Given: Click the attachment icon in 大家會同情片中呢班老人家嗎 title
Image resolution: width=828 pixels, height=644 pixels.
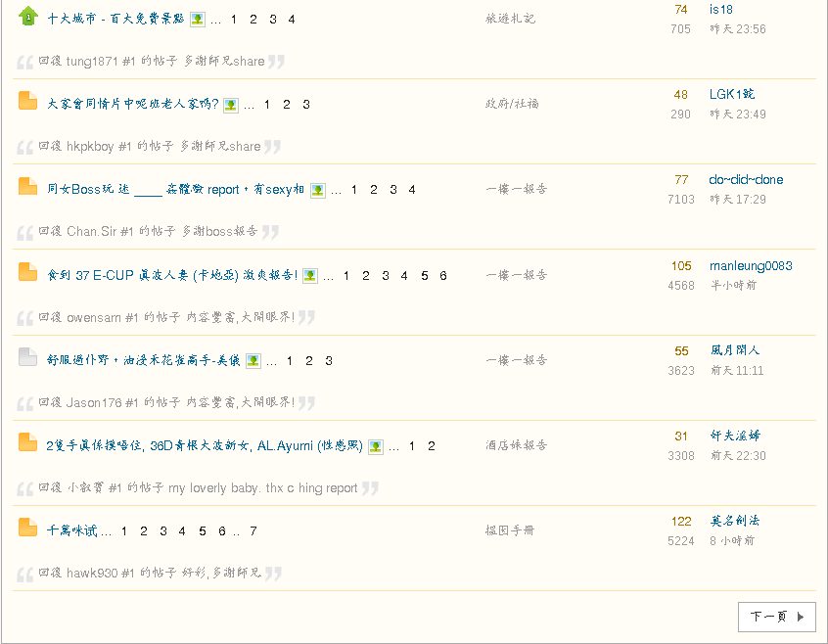Looking at the screenshot, I should click(231, 103).
